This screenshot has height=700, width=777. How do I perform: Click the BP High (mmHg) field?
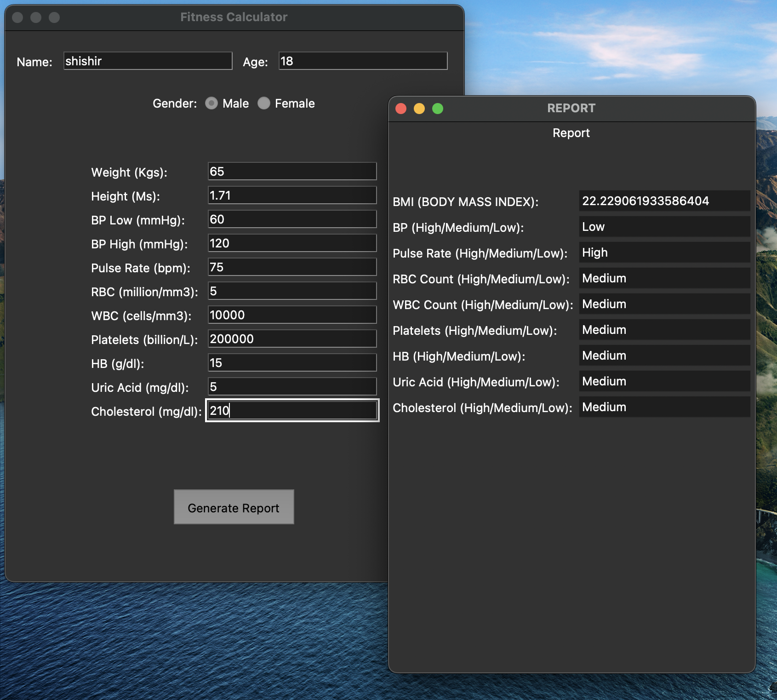[x=292, y=243]
